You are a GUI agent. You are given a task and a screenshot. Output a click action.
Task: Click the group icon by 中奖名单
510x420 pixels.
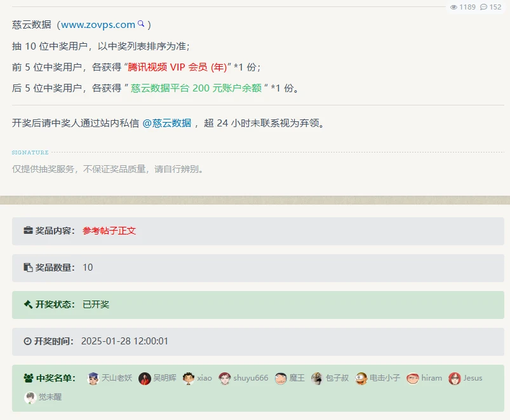click(x=28, y=378)
